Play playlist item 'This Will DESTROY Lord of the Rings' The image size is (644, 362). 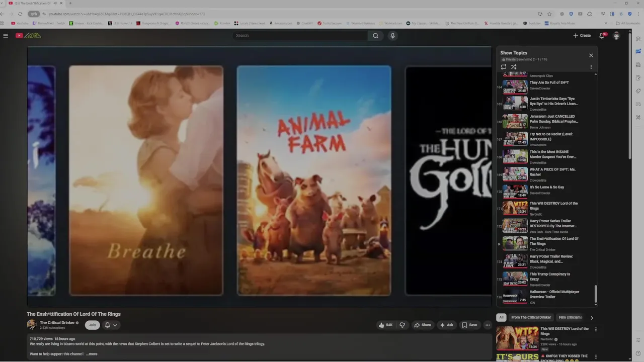[x=546, y=208]
